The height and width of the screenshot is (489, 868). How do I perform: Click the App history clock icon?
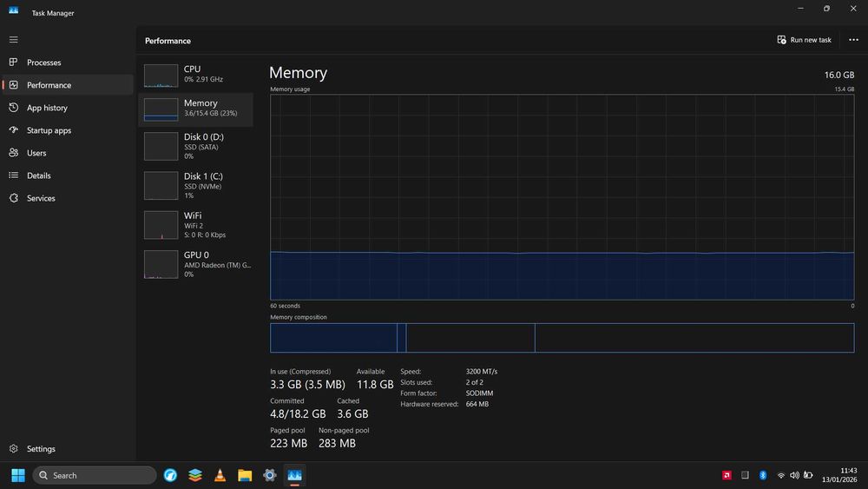click(13, 108)
